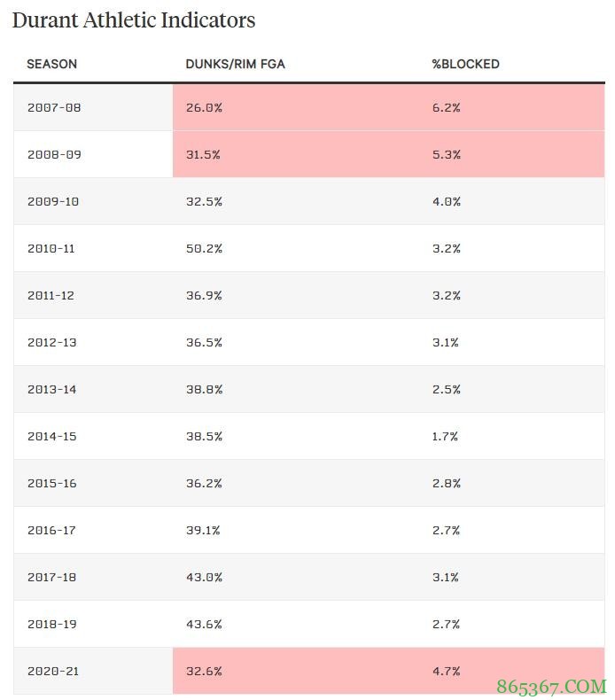Image resolution: width=615 pixels, height=700 pixels.
Task: Select the 43.6% dunk rate value
Action: pos(204,624)
